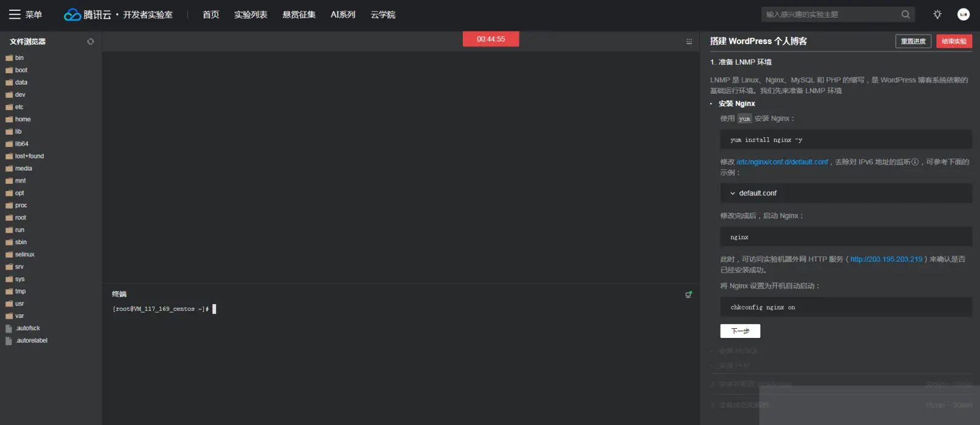The image size is (980, 425).
Task: Open the selinux folder
Action: coord(20,255)
